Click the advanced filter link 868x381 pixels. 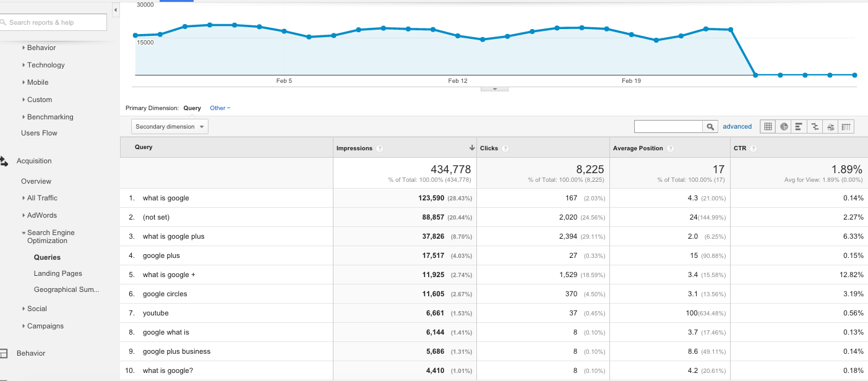[x=737, y=127]
